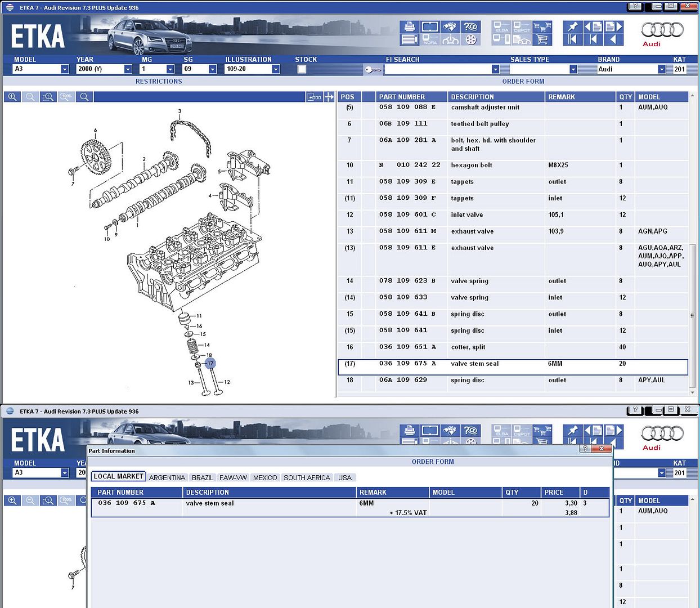
Task: Switch to the SOUTH AFRICA tab
Action: pyautogui.click(x=307, y=477)
